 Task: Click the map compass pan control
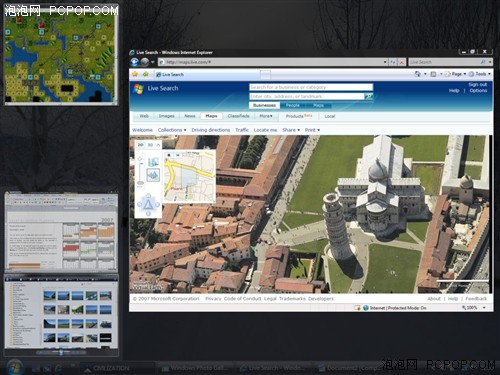(148, 204)
